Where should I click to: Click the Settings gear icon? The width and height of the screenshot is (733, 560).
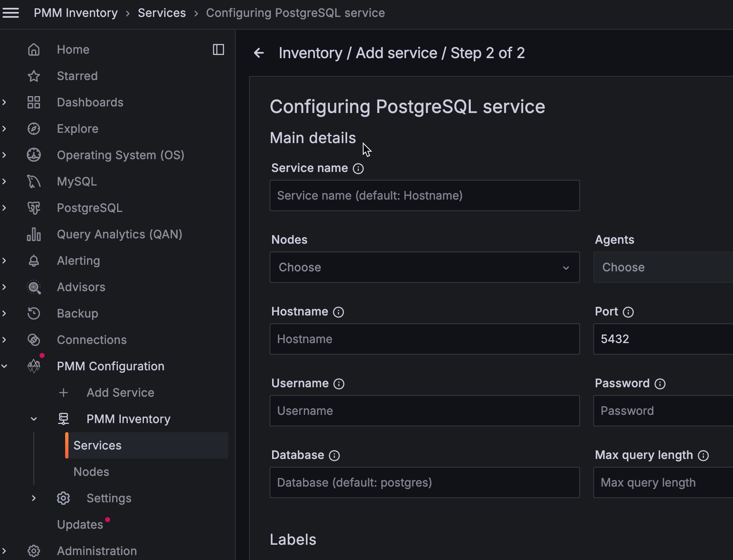[x=63, y=498]
